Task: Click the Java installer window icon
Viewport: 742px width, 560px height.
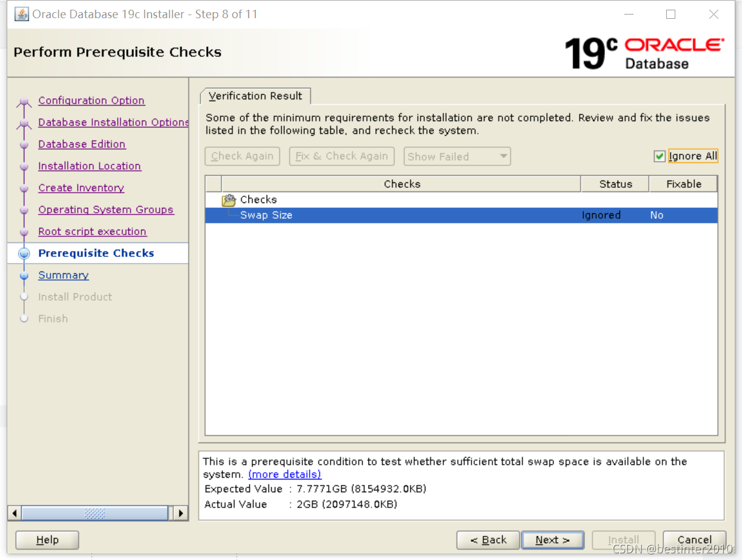Action: pyautogui.click(x=21, y=14)
